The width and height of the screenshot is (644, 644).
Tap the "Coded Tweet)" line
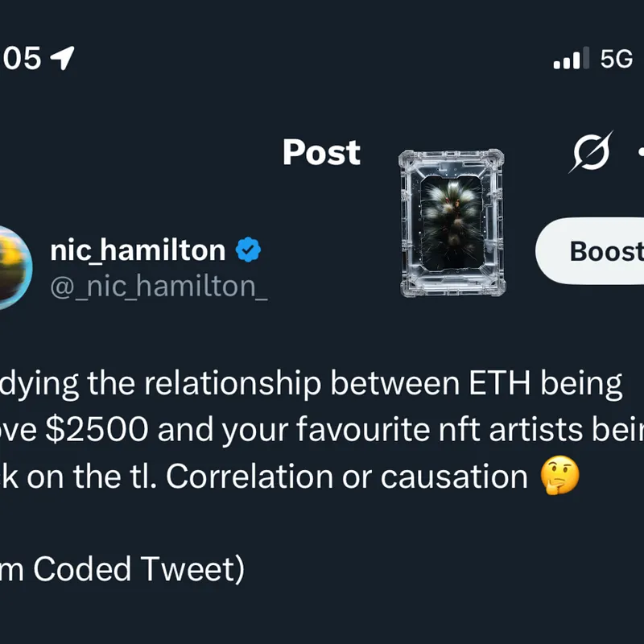(x=138, y=570)
